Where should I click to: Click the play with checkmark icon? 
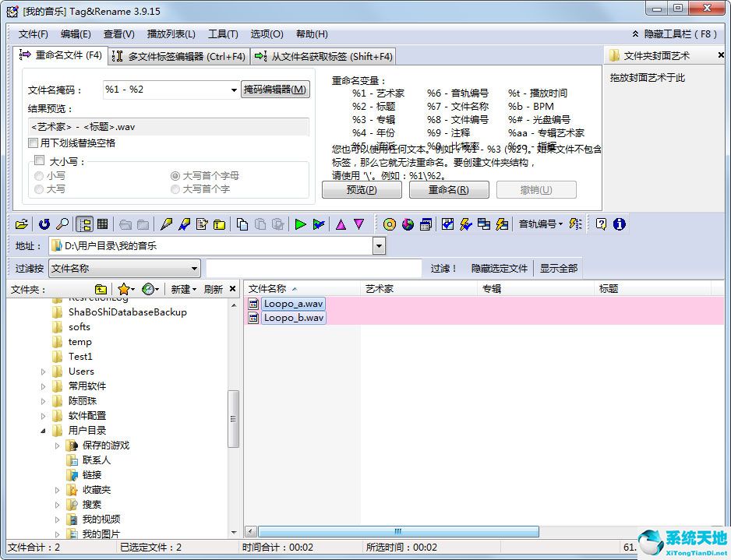click(x=319, y=224)
